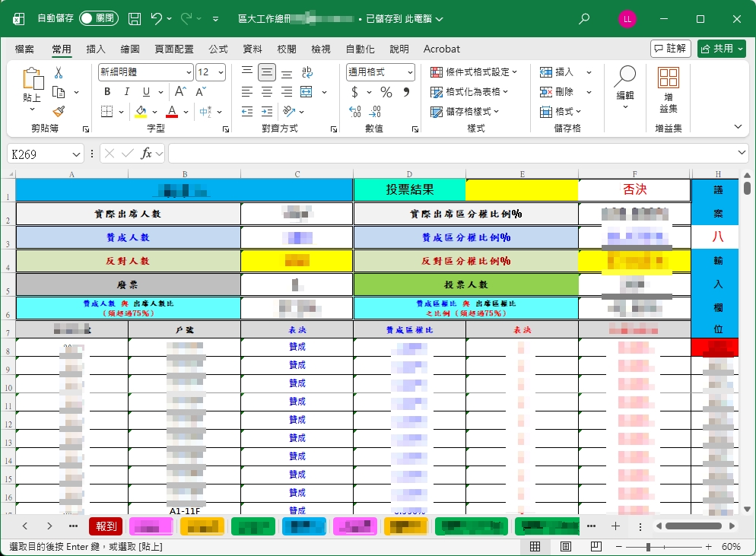This screenshot has height=556, width=756.
Task: Open the Conditional Formatting dropdown
Action: [x=474, y=72]
